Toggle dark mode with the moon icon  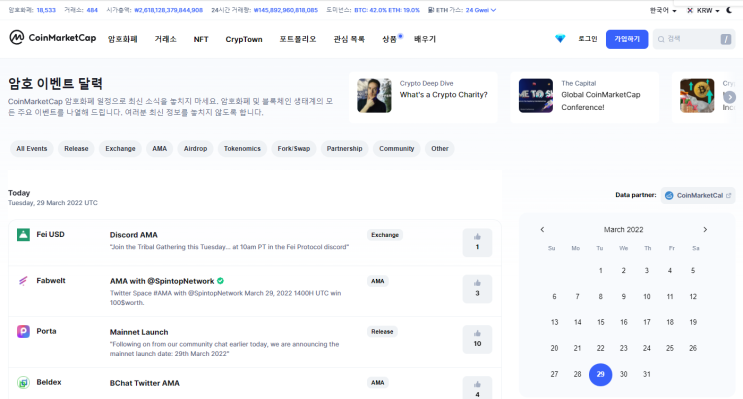(x=729, y=10)
